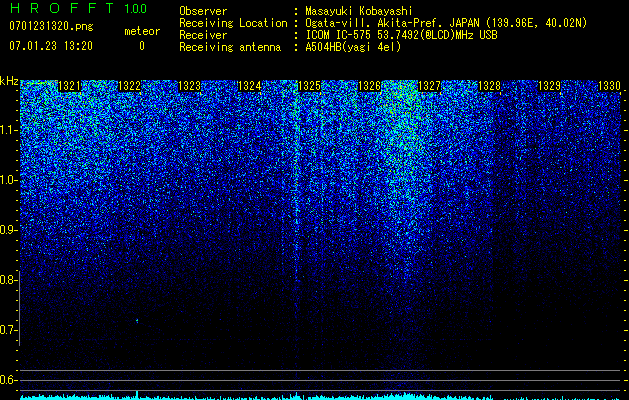Click time marker 1326
The image size is (629, 400).
tap(369, 86)
